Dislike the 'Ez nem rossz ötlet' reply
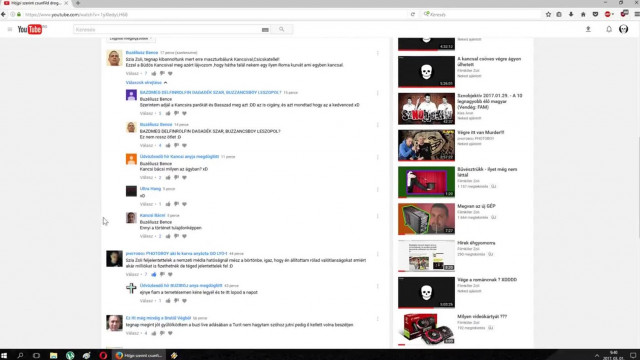The height and width of the screenshot is (360, 640). pos(176,145)
